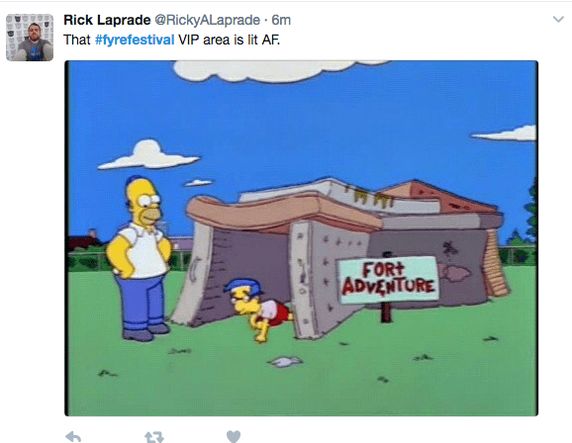Screen dimensions: 572x443
Task: Like the tweet with heart icon
Action: pyautogui.click(x=233, y=436)
